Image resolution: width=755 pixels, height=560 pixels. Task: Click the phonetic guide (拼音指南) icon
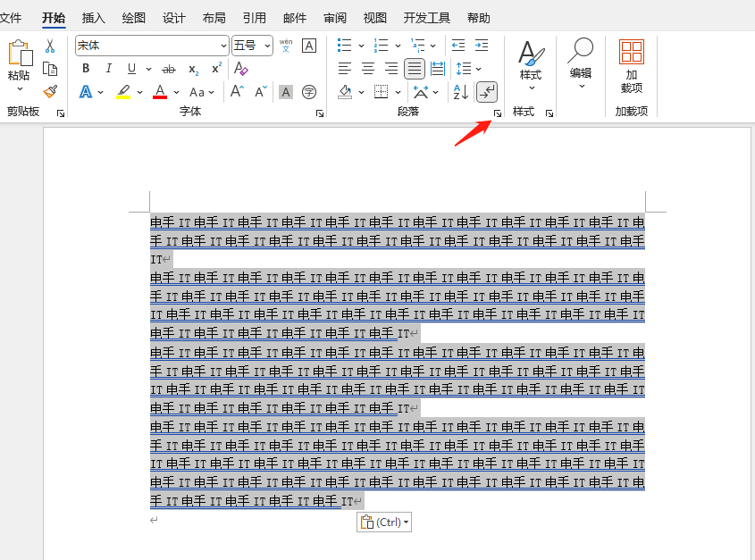click(286, 45)
